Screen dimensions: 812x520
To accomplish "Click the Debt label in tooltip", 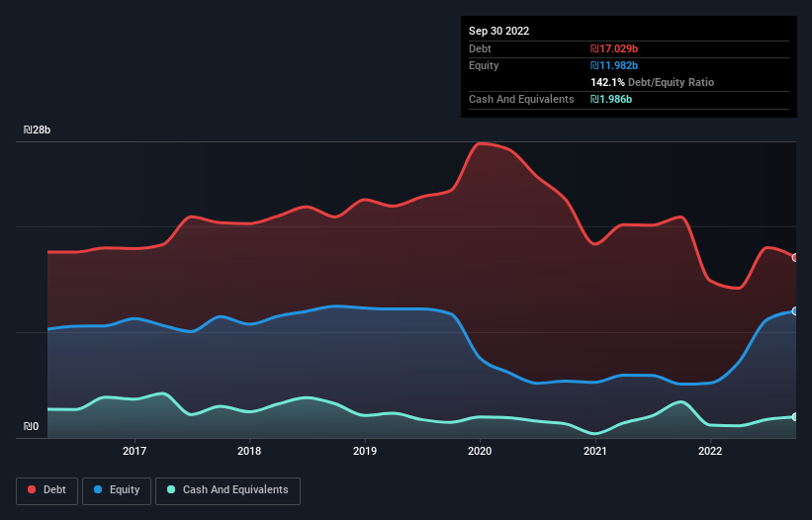I will click(480, 48).
